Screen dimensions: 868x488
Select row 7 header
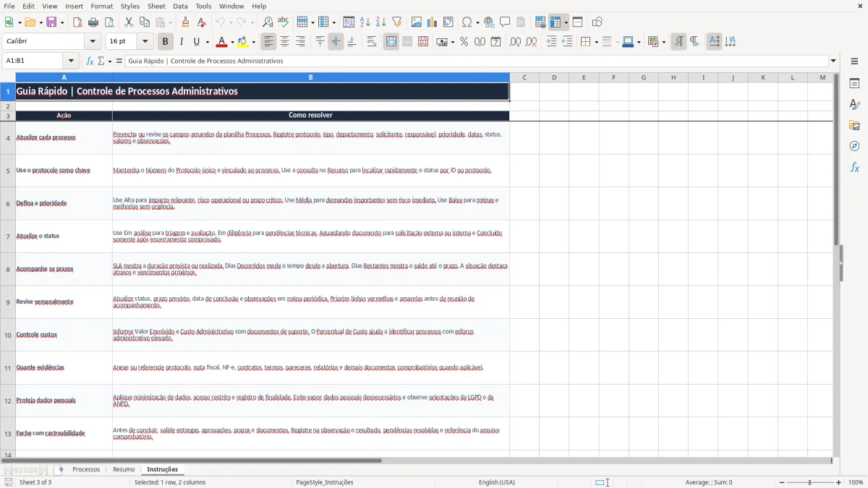pyautogui.click(x=8, y=236)
